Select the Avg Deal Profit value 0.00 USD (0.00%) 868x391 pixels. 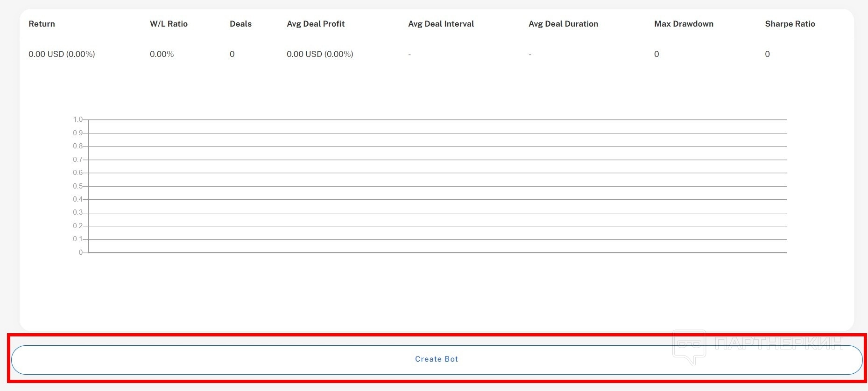320,54
